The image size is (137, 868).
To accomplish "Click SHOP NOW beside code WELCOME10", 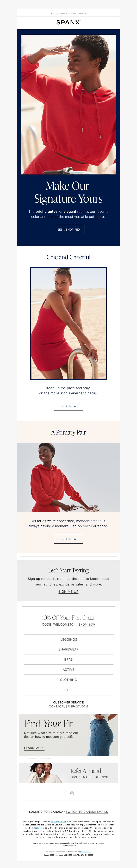I will pos(86,624).
